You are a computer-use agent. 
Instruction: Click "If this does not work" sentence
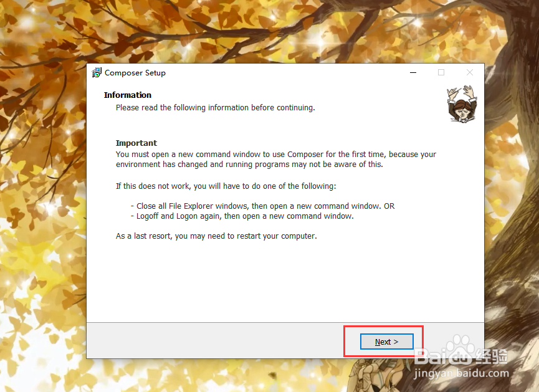(226, 186)
